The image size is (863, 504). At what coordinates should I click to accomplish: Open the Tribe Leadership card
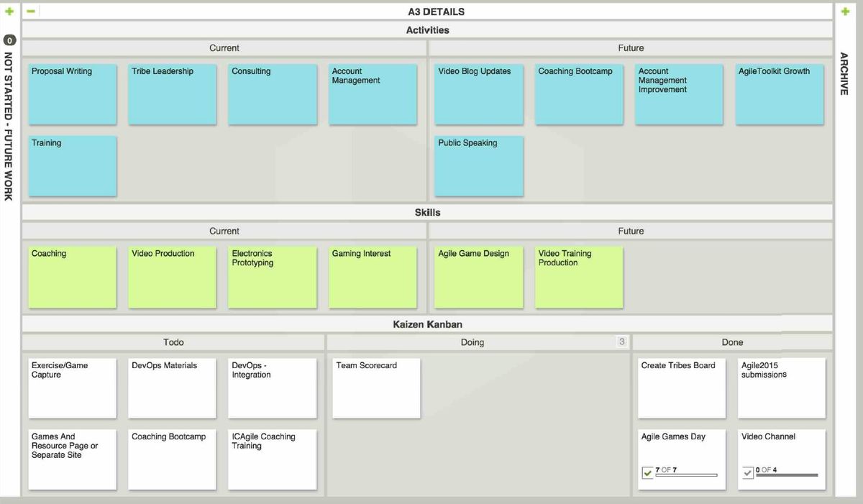(x=172, y=94)
